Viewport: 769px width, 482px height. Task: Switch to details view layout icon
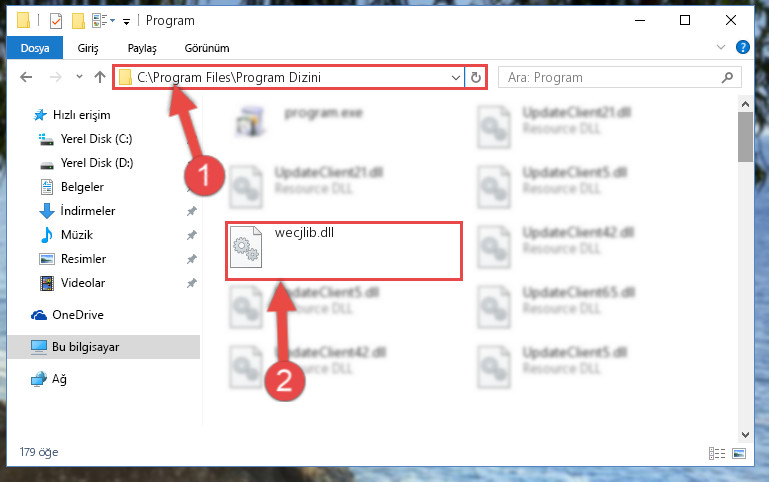point(717,453)
